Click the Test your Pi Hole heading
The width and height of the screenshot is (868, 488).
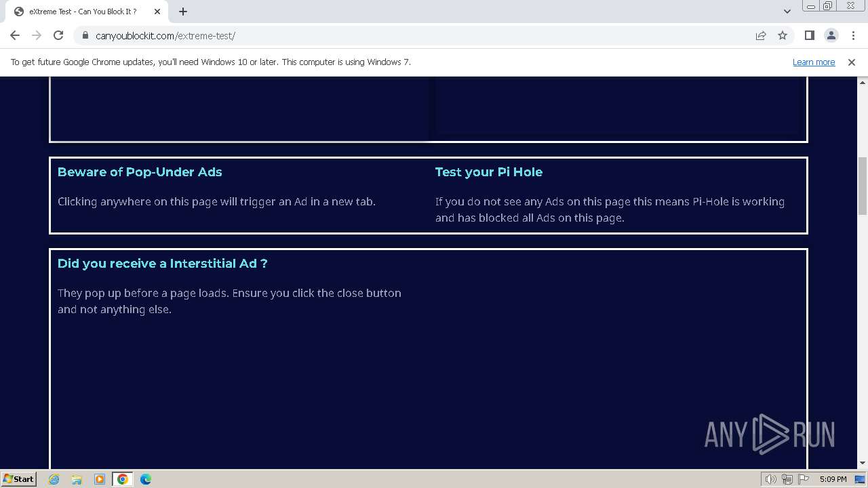489,172
